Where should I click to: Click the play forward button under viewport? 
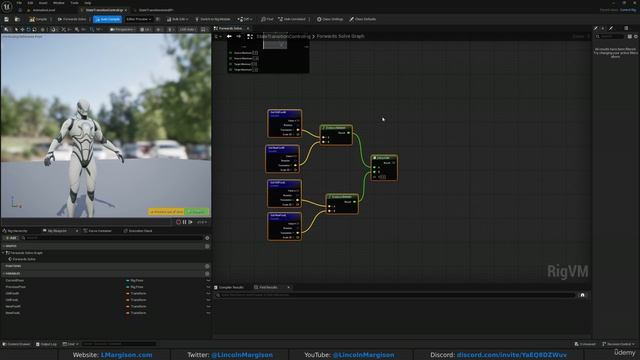(190, 222)
